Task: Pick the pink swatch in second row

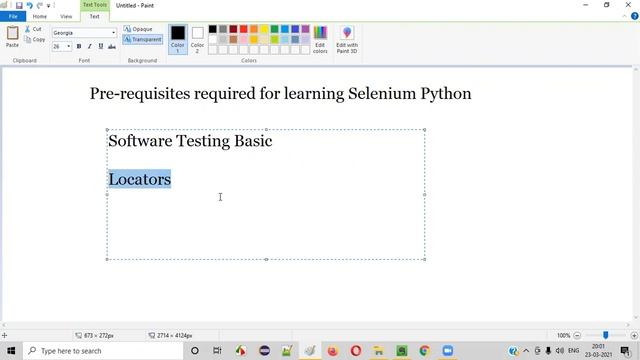Action: click(x=244, y=40)
